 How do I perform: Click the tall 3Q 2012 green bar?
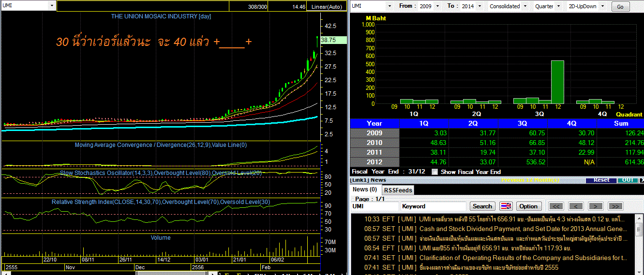557,82
